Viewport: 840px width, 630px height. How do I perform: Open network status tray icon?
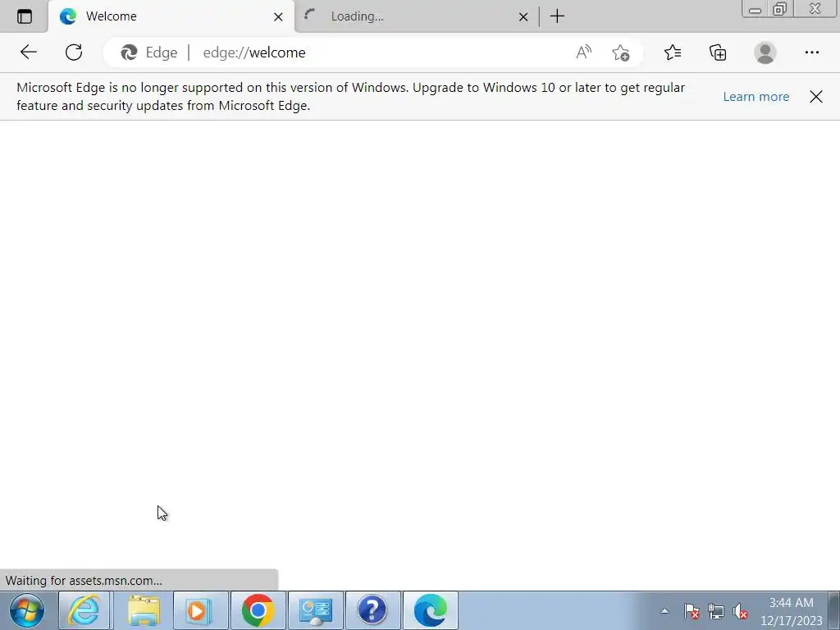[715, 610]
